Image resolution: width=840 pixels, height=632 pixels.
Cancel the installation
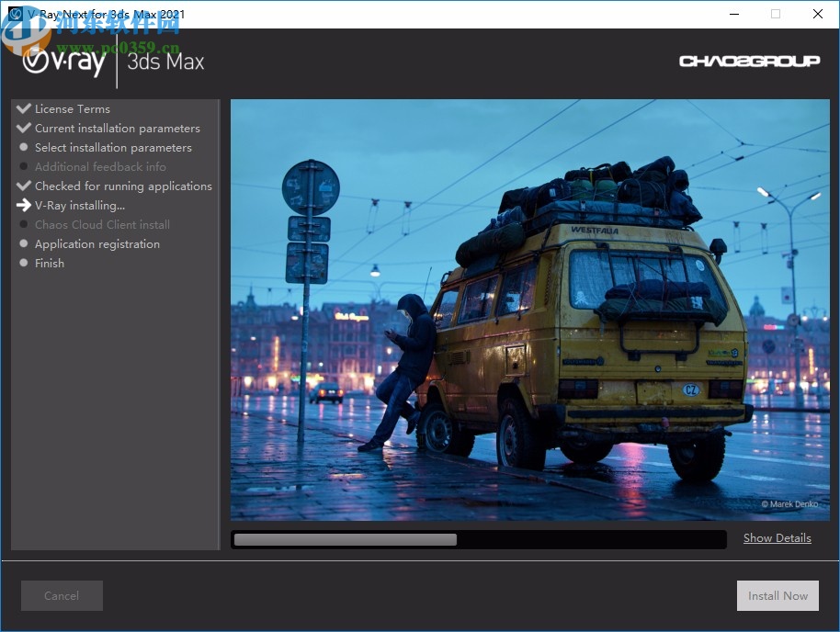click(61, 595)
